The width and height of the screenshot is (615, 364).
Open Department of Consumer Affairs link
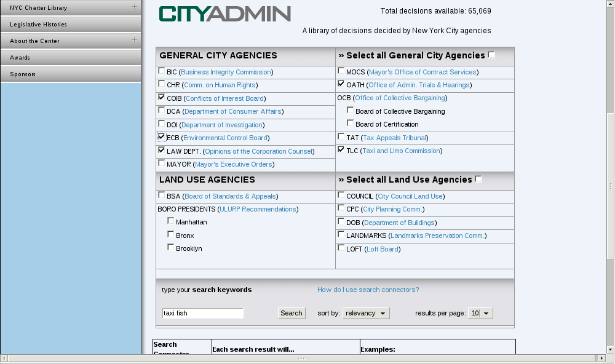pyautogui.click(x=233, y=111)
